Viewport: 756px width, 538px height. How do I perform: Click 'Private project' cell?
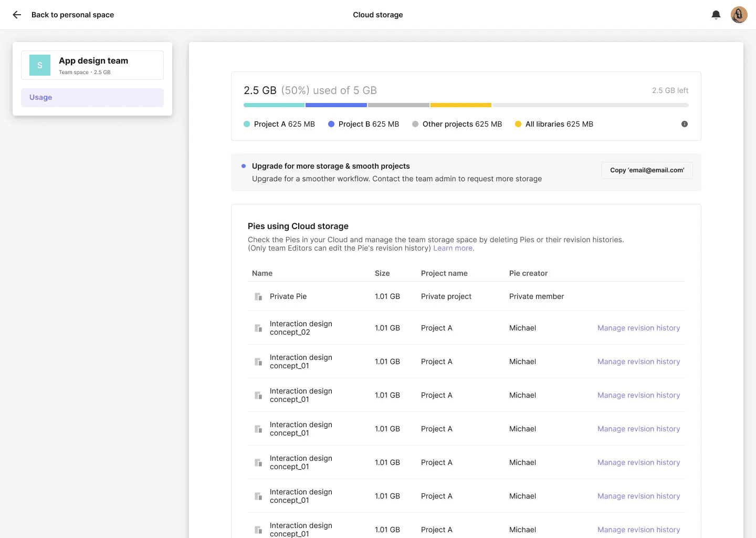click(x=446, y=296)
